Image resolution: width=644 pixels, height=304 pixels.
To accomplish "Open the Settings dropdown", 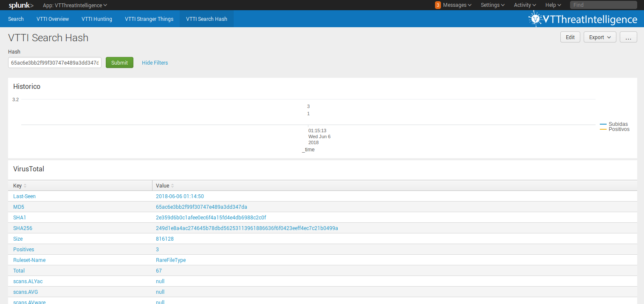I will (492, 5).
